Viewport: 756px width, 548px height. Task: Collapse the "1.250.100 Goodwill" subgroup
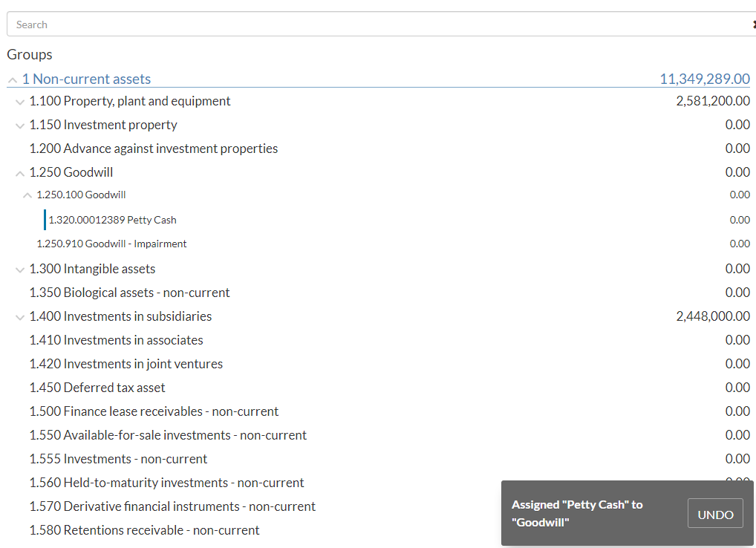tap(27, 195)
